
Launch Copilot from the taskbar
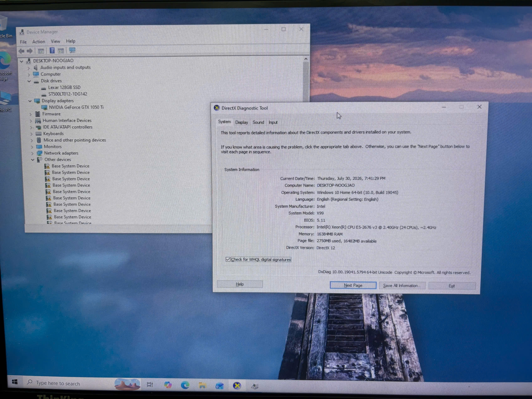click(x=168, y=385)
